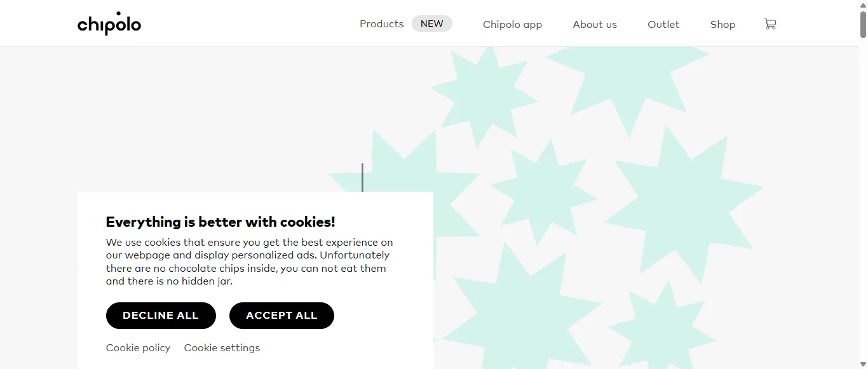
Task: Open the About us page
Action: tap(595, 24)
